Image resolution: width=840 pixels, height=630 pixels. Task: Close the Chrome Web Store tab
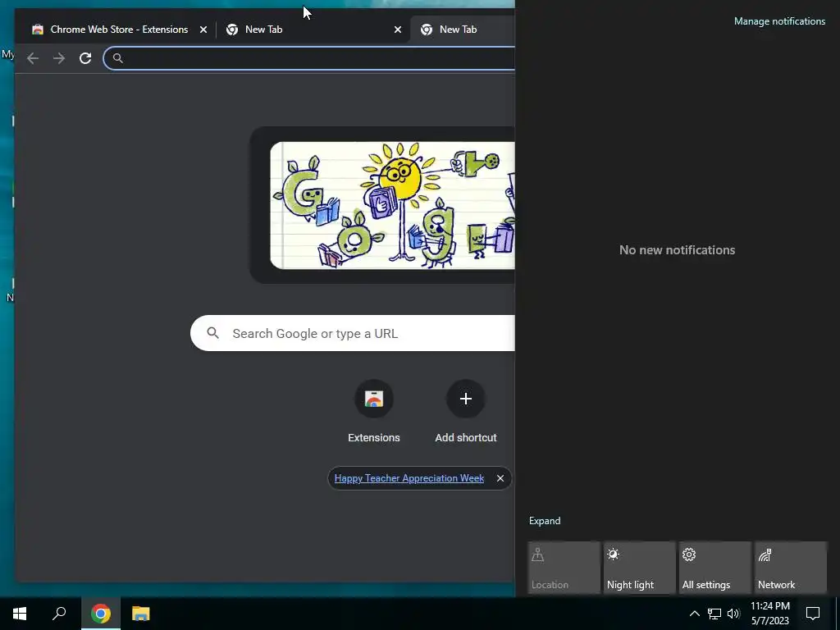point(203,30)
